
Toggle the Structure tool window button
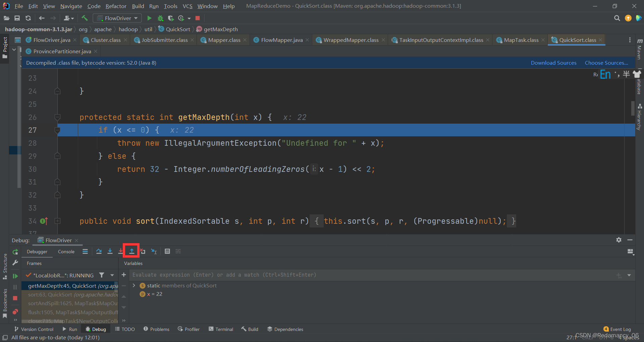coord(5,266)
